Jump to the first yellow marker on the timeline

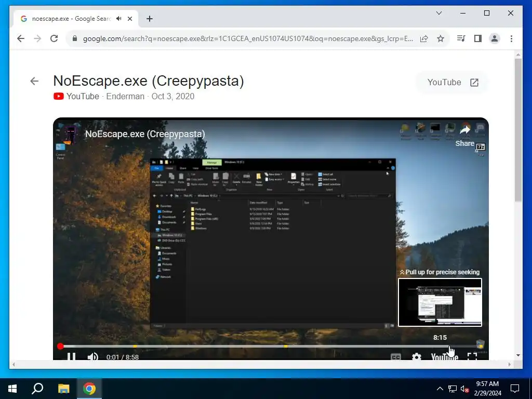pos(135,346)
